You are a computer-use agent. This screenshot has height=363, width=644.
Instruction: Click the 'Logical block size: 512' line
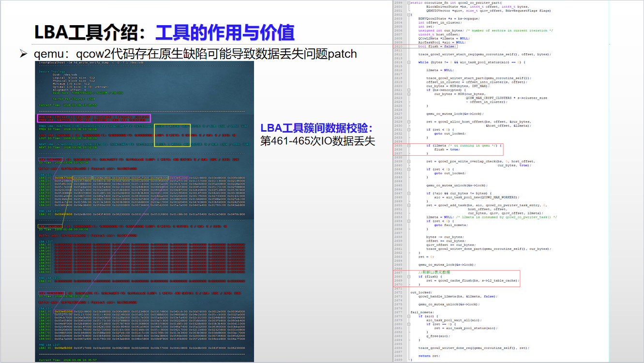coord(73,77)
